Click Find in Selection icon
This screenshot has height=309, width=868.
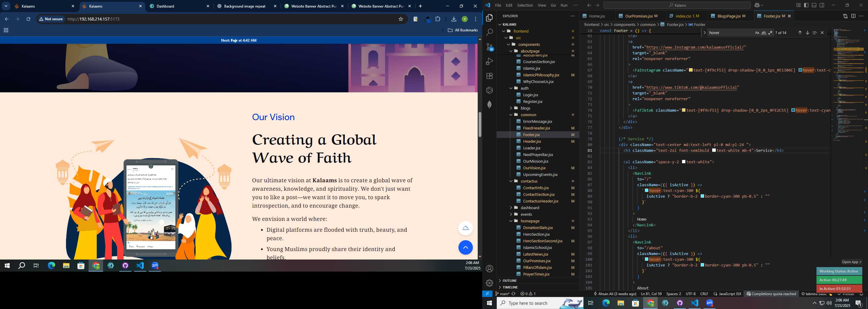click(815, 33)
